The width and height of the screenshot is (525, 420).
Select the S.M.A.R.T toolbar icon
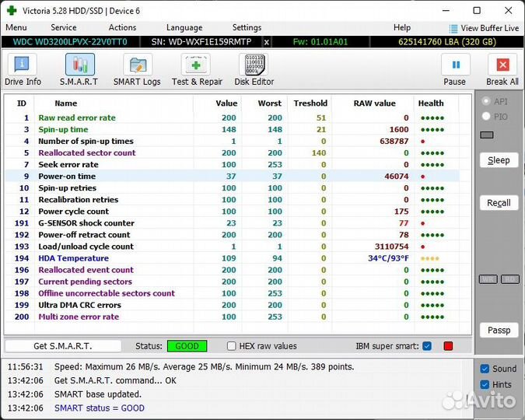(x=79, y=65)
